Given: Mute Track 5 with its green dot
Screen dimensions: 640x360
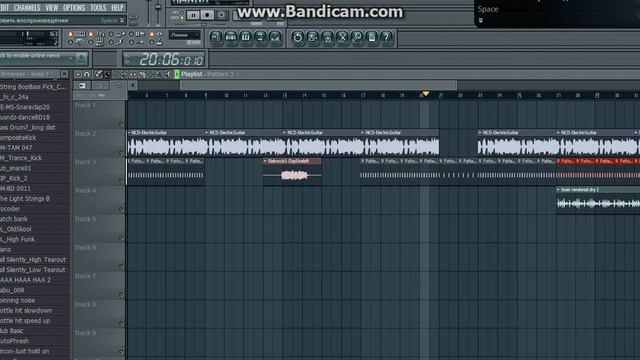Looking at the screenshot, I should coord(121,238).
